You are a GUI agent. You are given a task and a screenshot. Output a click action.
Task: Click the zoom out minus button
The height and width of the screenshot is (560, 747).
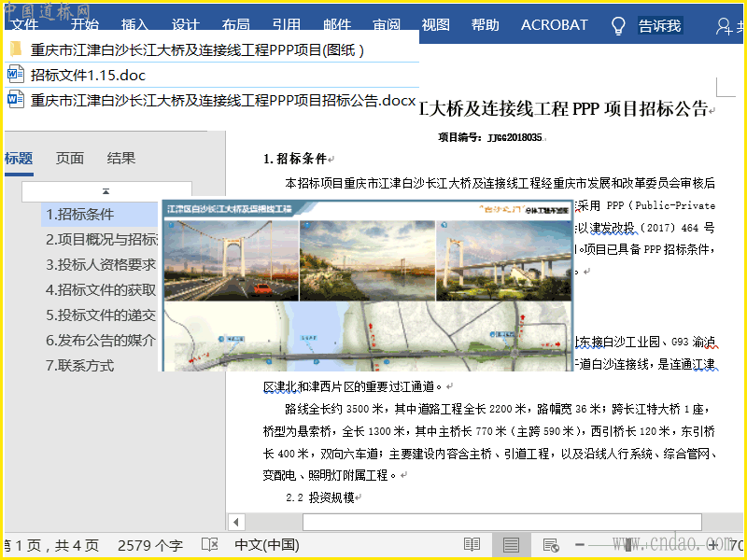click(x=580, y=544)
